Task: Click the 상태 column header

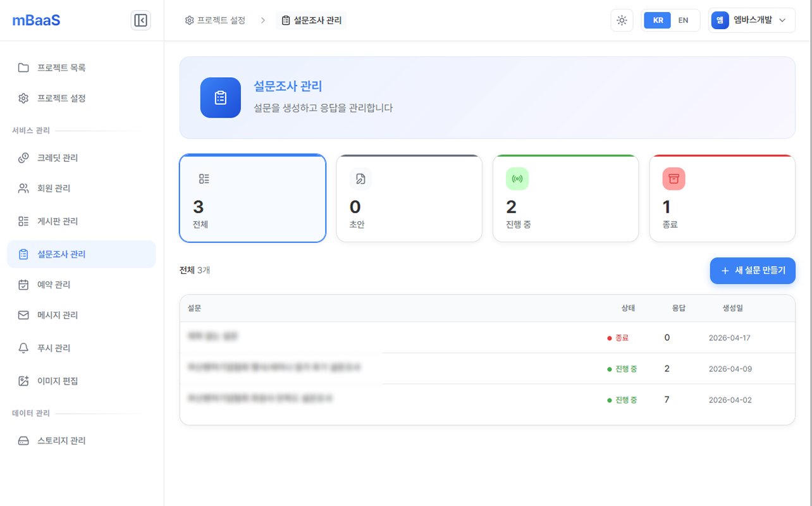Action: [628, 308]
